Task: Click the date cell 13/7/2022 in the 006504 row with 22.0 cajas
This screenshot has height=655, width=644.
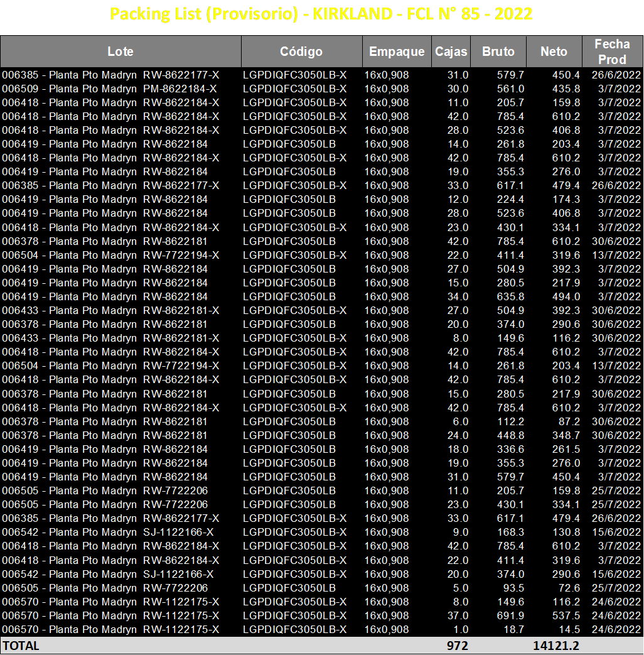Action: coord(616,255)
